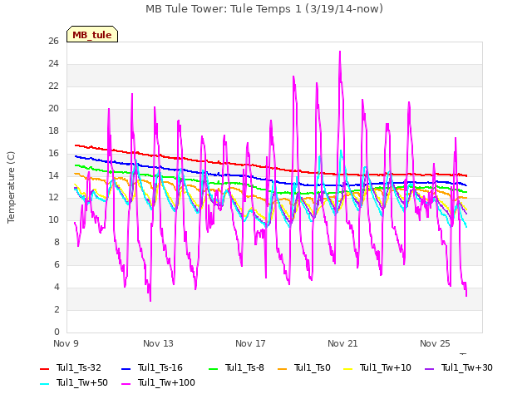
Task: Click the 0 y-axis tick label
Action: click(57, 332)
